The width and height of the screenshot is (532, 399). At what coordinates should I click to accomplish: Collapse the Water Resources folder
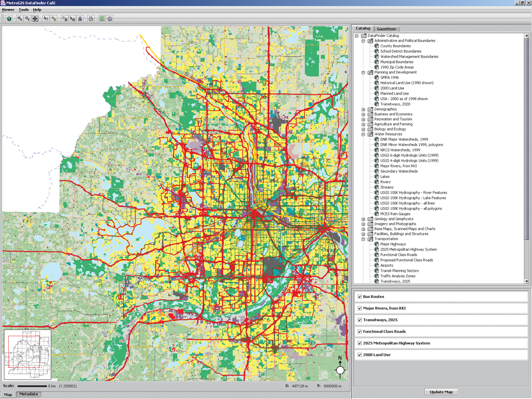pyautogui.click(x=363, y=134)
